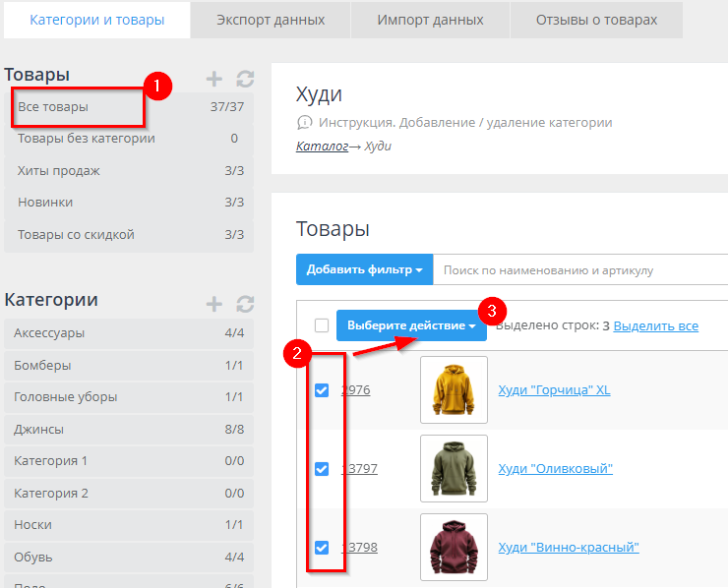The image size is (728, 588).
Task: Click the plus icon next to Товары
Action: tap(213, 79)
